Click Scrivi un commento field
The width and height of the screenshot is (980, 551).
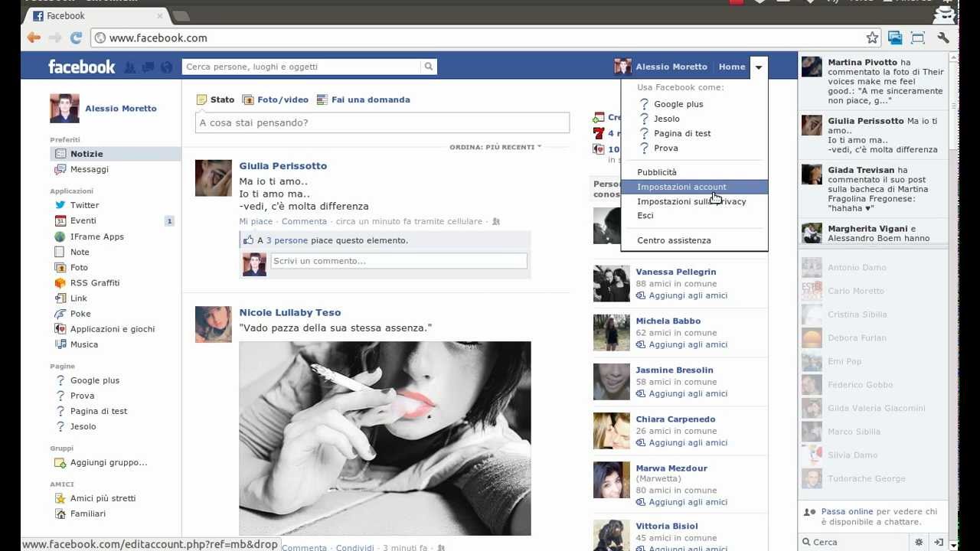pyautogui.click(x=399, y=261)
